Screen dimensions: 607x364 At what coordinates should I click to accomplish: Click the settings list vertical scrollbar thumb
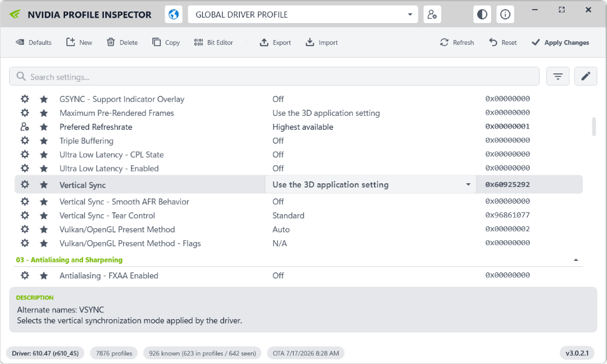[594, 127]
